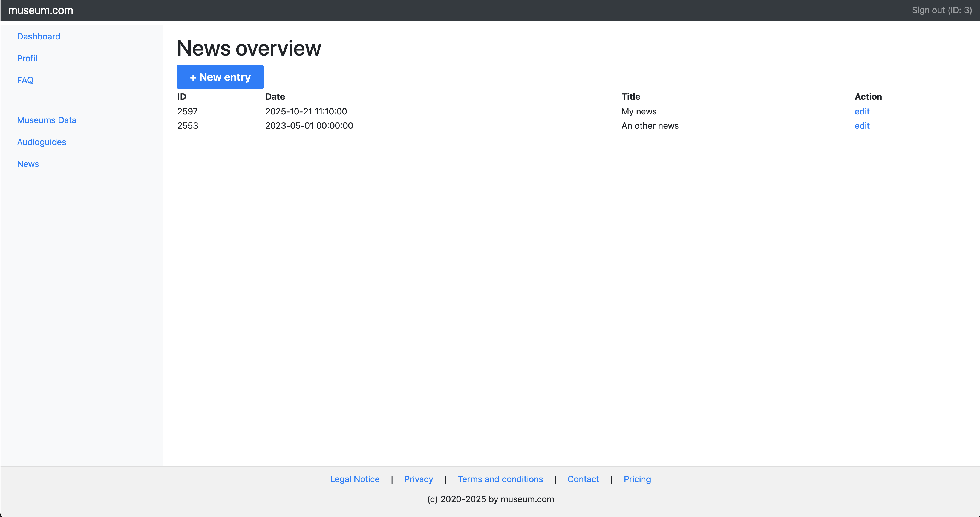Open FAQ from the sidebar
The image size is (980, 517).
[x=25, y=80]
